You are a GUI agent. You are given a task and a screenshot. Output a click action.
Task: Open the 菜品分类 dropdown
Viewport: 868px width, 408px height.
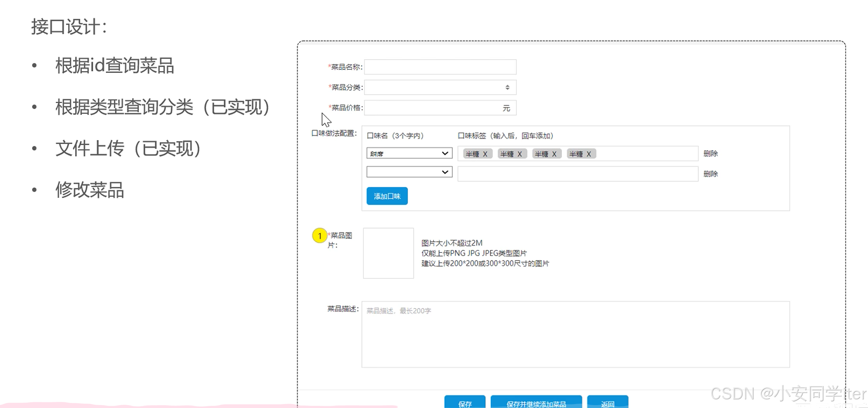(440, 87)
